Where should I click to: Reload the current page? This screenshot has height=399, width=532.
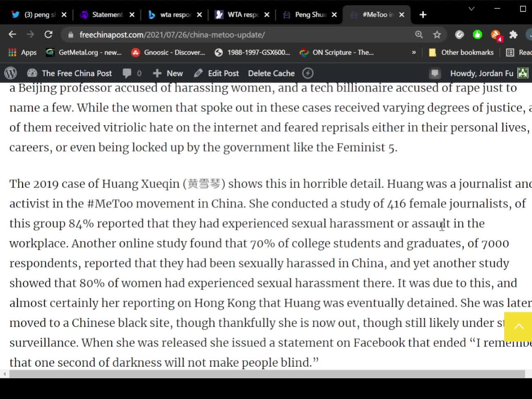(x=48, y=35)
